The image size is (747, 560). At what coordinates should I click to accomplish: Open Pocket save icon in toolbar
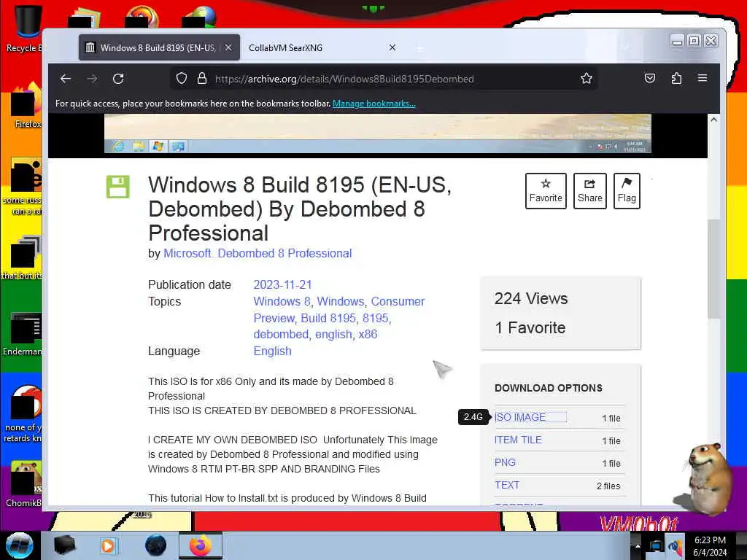(x=650, y=78)
